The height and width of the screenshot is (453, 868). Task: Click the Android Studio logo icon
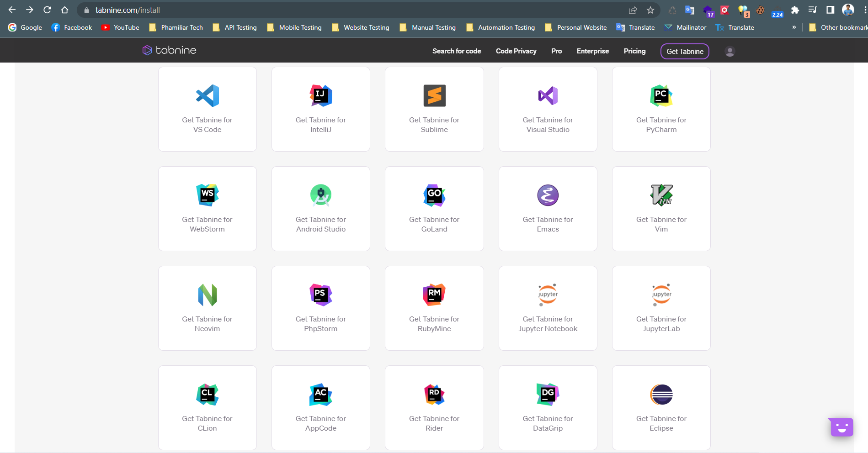click(x=321, y=195)
